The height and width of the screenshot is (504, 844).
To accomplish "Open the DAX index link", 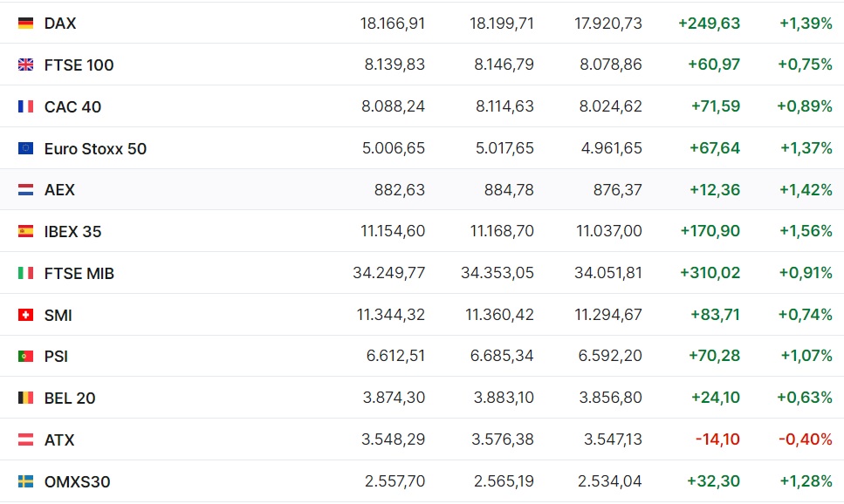I will 59,24.
